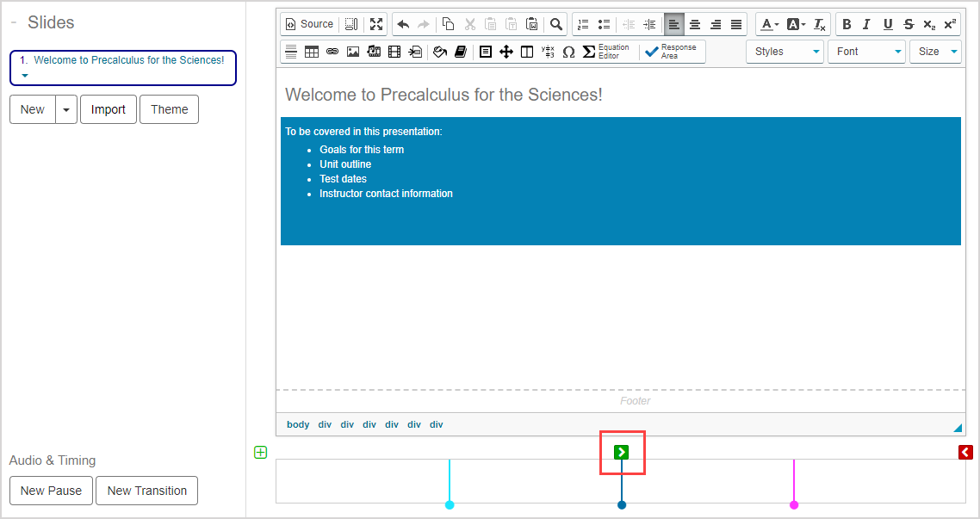Click the Import button

click(109, 109)
